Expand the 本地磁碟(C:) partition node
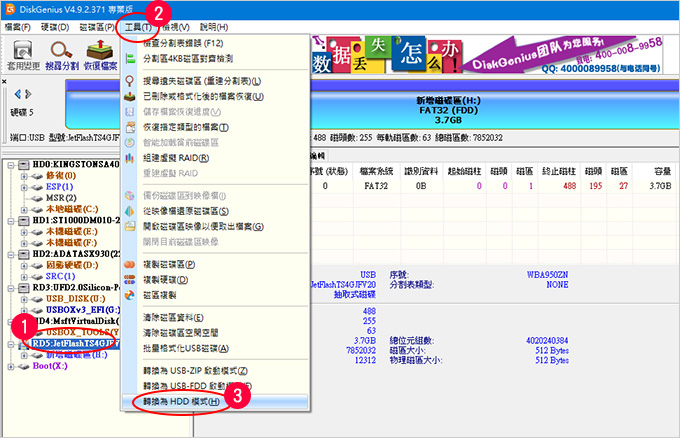680x438 pixels. pyautogui.click(x=24, y=210)
